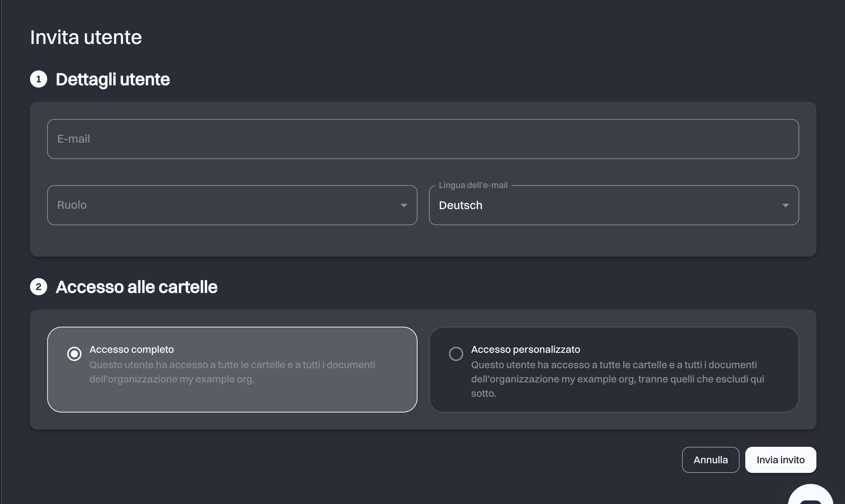Open the Lingua dell'e-mail dropdown

[614, 205]
